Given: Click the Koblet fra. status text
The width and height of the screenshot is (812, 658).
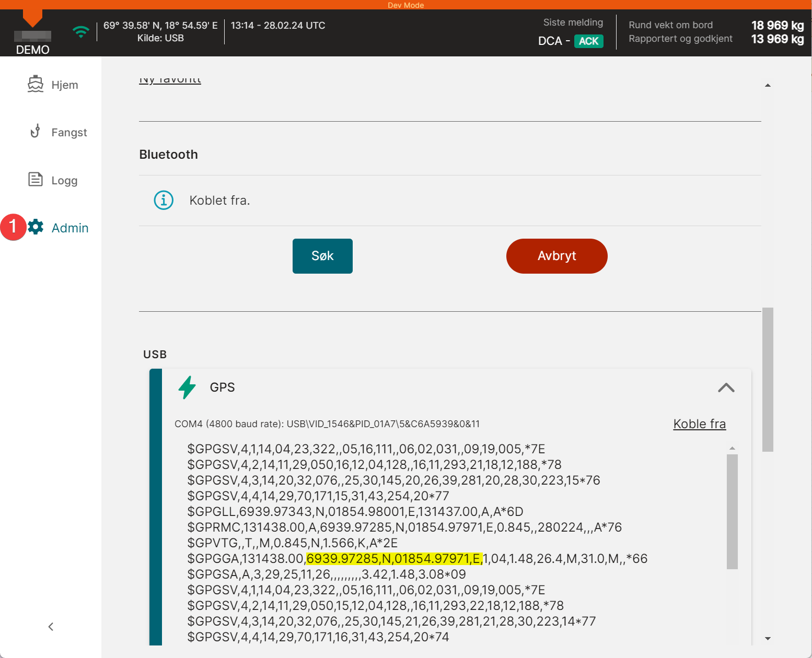Looking at the screenshot, I should click(219, 201).
